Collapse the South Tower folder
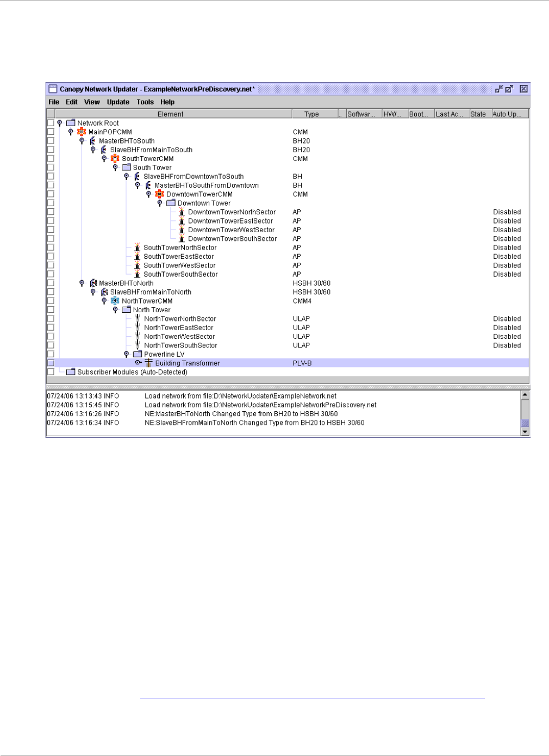 tap(115, 168)
